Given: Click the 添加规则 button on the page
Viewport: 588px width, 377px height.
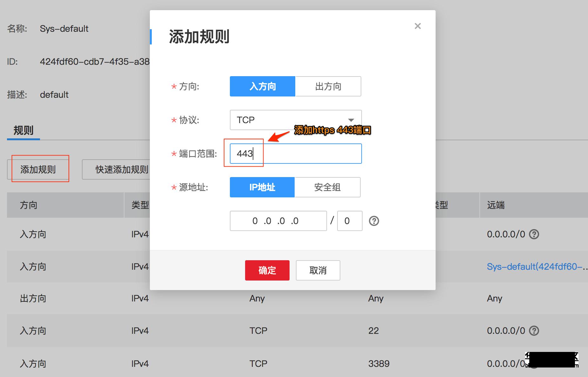Looking at the screenshot, I should pos(38,169).
